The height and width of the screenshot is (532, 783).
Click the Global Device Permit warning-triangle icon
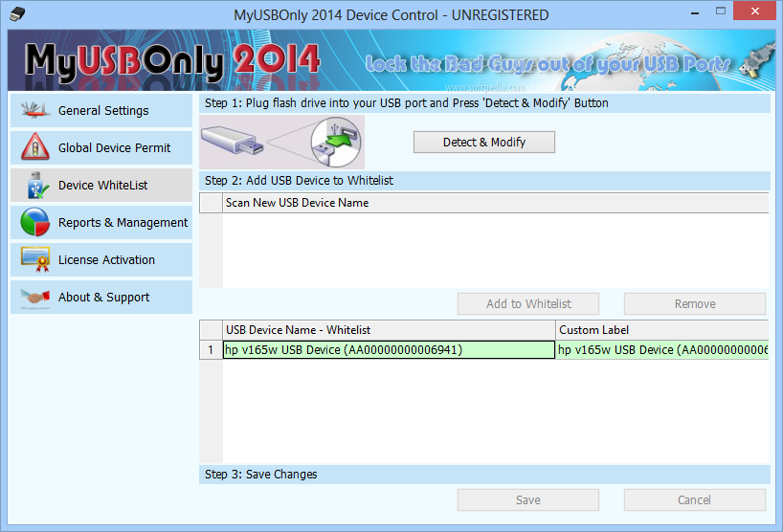pos(35,146)
